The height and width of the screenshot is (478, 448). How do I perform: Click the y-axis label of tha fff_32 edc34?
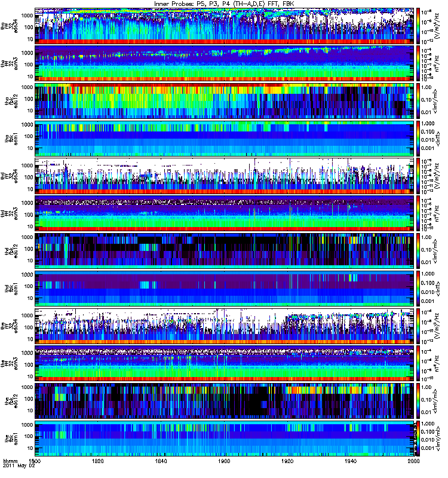coord(9,26)
